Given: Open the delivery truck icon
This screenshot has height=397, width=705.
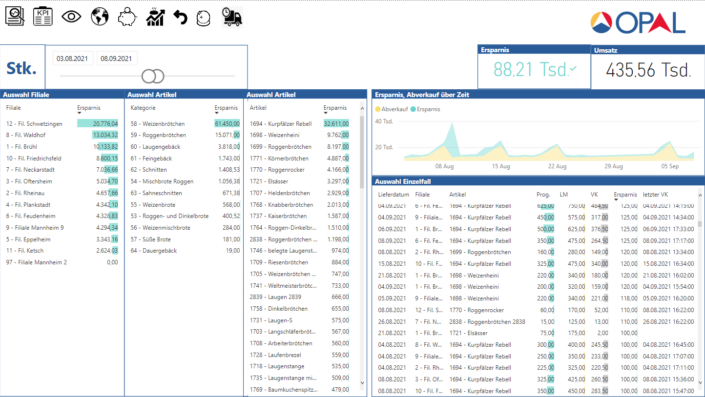Looking at the screenshot, I should point(232,17).
